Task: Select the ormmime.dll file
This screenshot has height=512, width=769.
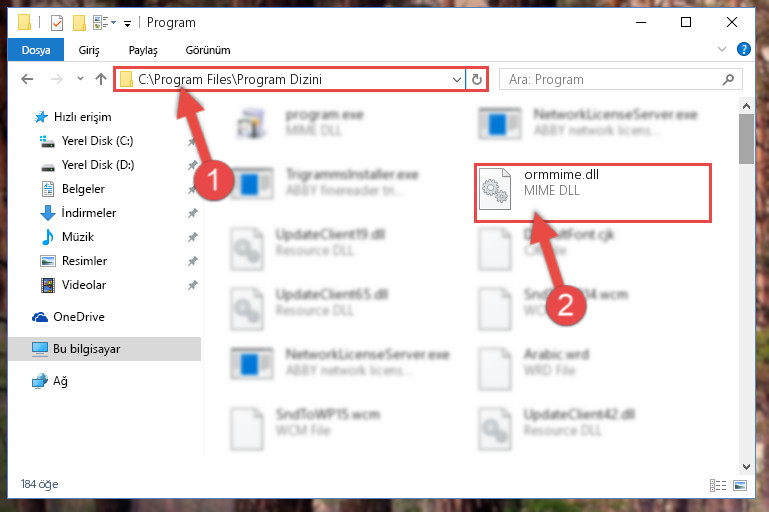Action: (592, 193)
